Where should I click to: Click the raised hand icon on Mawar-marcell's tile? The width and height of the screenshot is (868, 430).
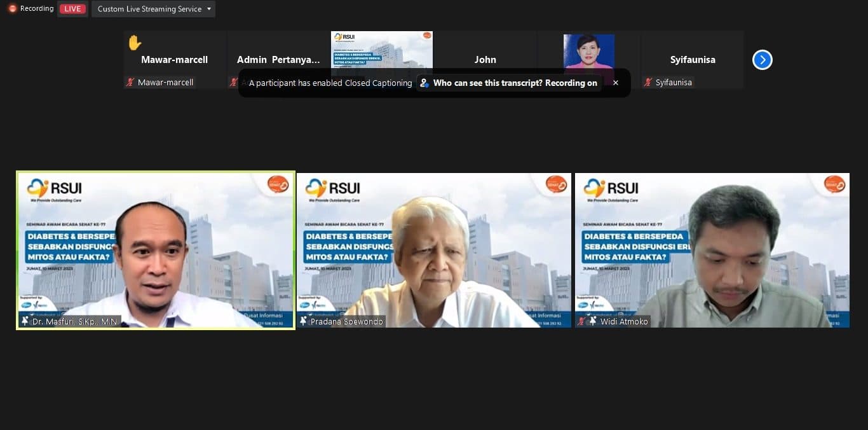coord(135,43)
